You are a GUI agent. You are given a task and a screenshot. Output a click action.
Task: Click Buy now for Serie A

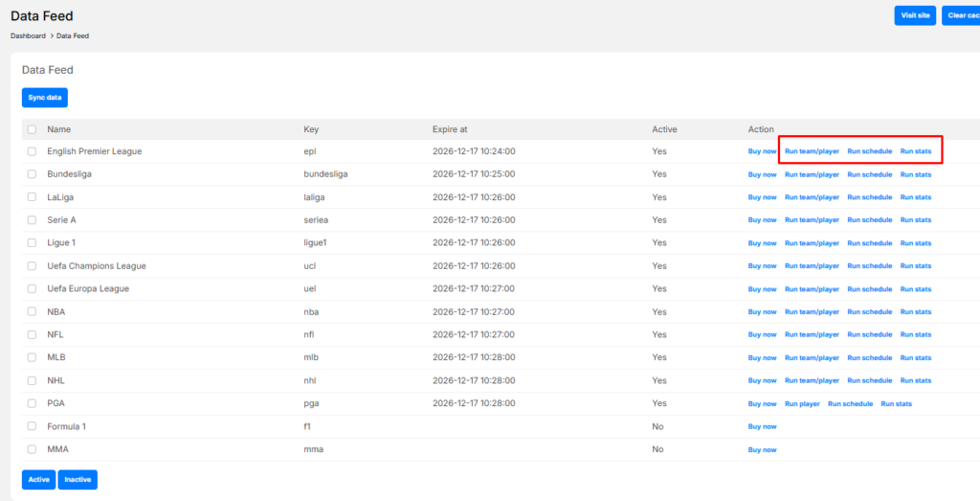click(x=762, y=220)
